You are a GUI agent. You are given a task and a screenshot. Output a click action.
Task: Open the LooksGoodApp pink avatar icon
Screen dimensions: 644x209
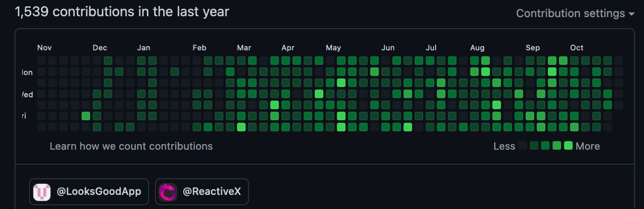point(42,192)
